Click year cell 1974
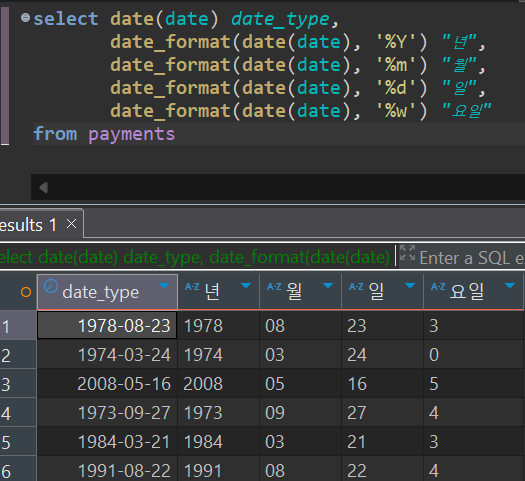The image size is (525, 481). coord(219,355)
